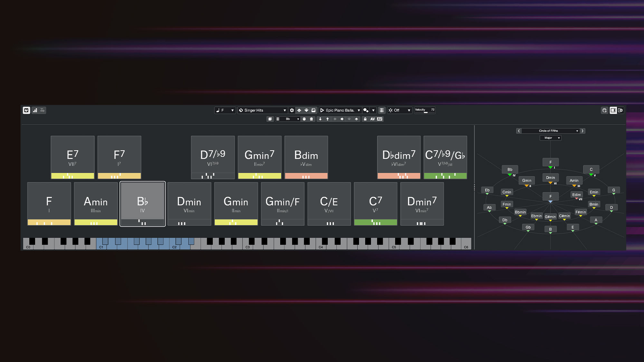Click the dimmed down eject icon
Image resolution: width=644 pixels, height=362 pixels.
pos(349,119)
